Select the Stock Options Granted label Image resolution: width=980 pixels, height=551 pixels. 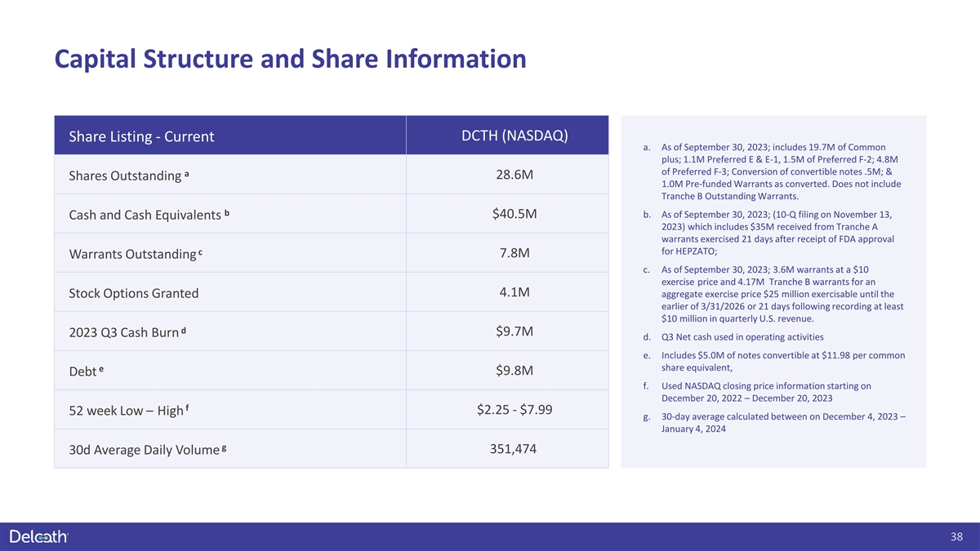point(131,293)
